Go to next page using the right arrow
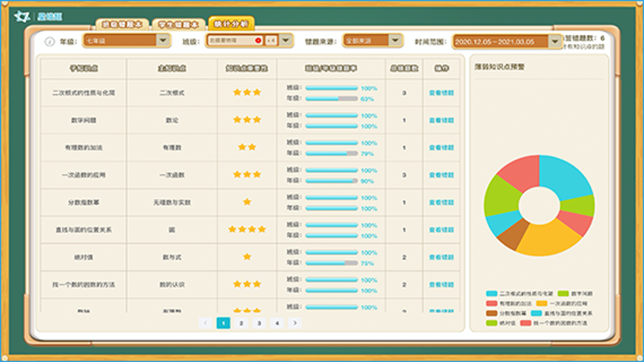644x362 pixels. tap(295, 323)
